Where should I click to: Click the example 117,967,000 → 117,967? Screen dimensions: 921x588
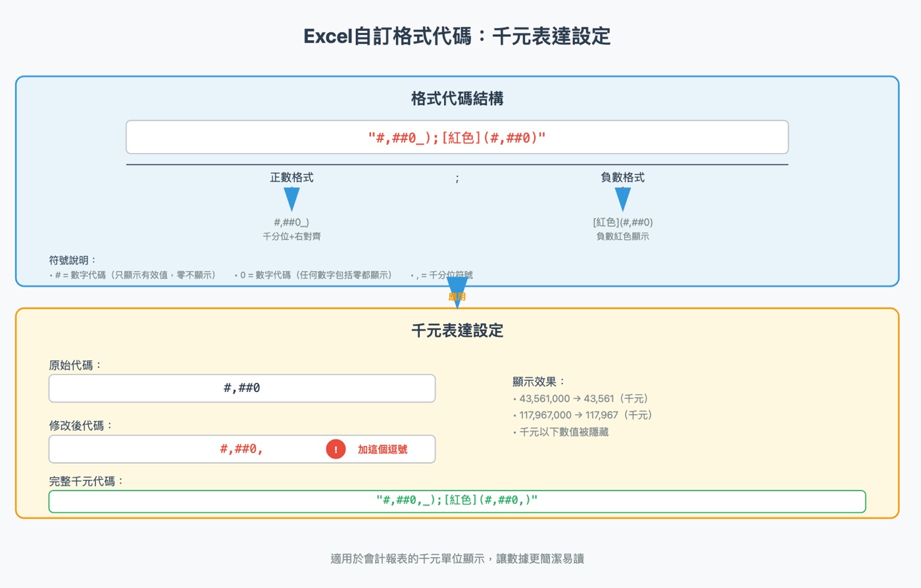point(582,415)
